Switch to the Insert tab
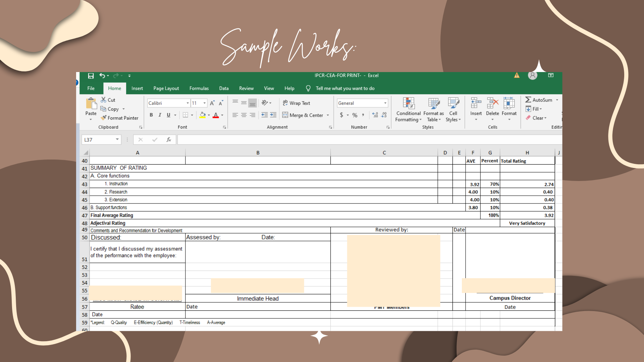 click(137, 88)
